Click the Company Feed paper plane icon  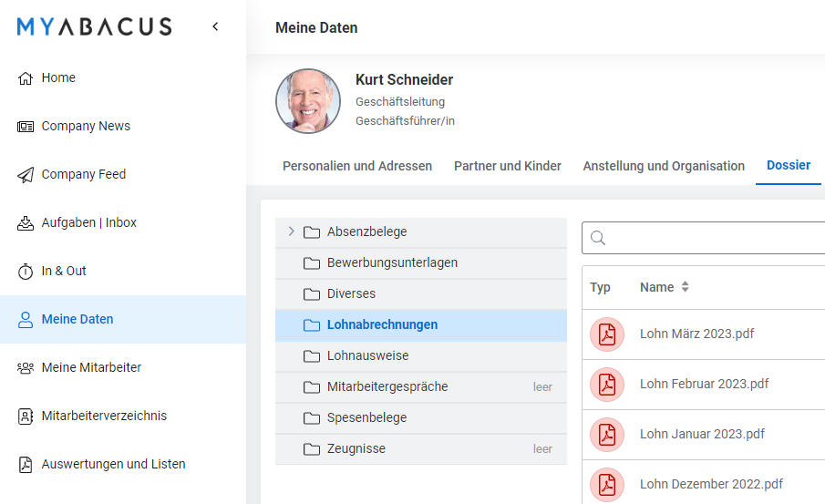(x=26, y=175)
